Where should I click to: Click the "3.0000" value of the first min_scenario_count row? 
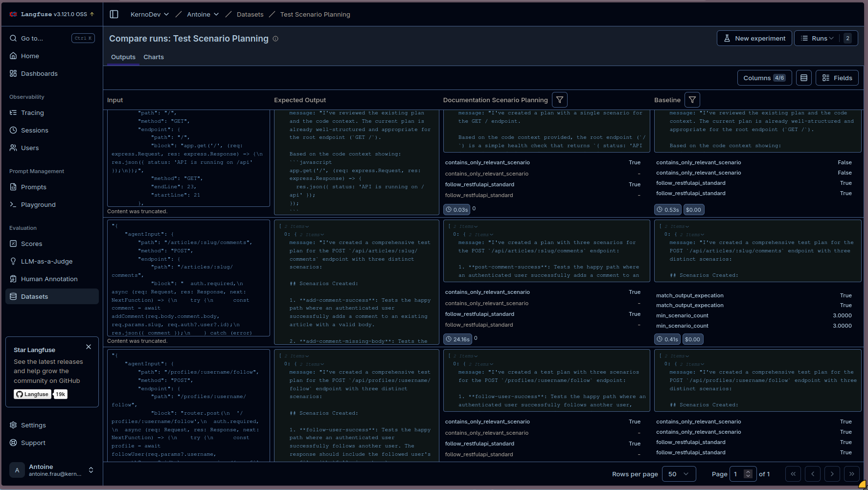click(842, 315)
